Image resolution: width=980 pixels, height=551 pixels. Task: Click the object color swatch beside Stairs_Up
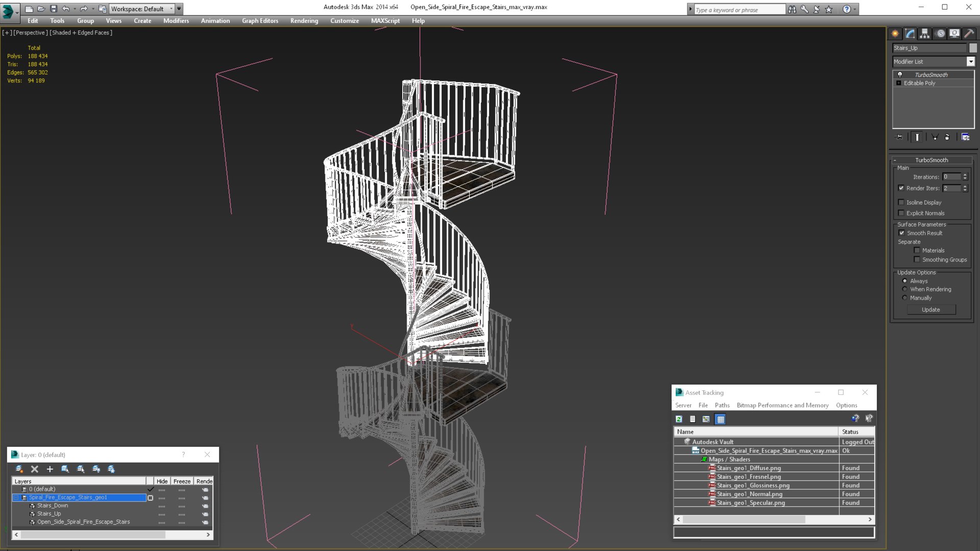tap(973, 47)
